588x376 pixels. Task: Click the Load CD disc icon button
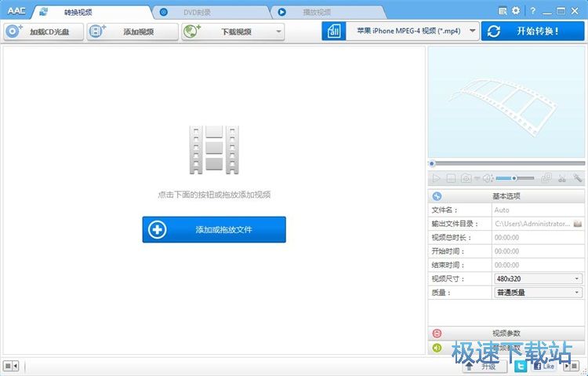pos(43,31)
